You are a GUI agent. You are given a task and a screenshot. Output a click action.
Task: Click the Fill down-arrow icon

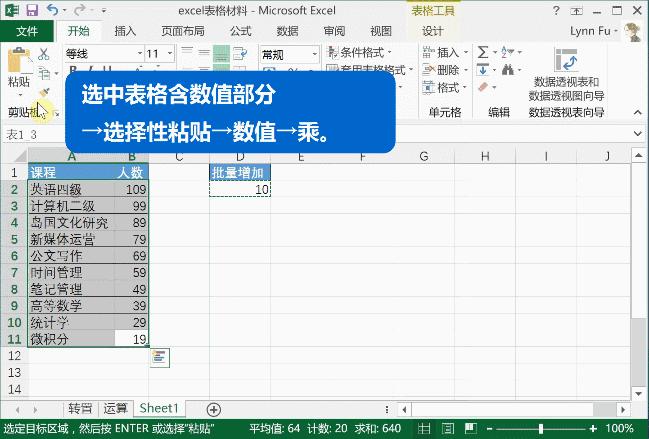click(x=483, y=70)
